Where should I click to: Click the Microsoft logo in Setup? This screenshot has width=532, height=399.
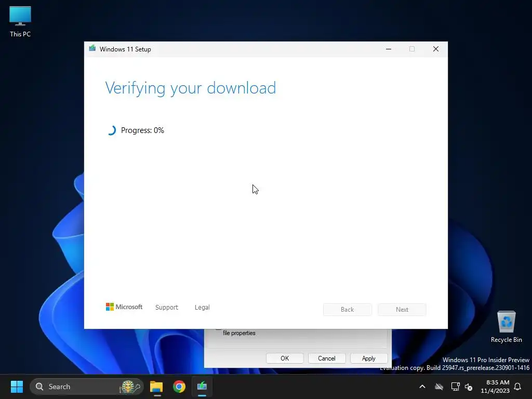[124, 307]
